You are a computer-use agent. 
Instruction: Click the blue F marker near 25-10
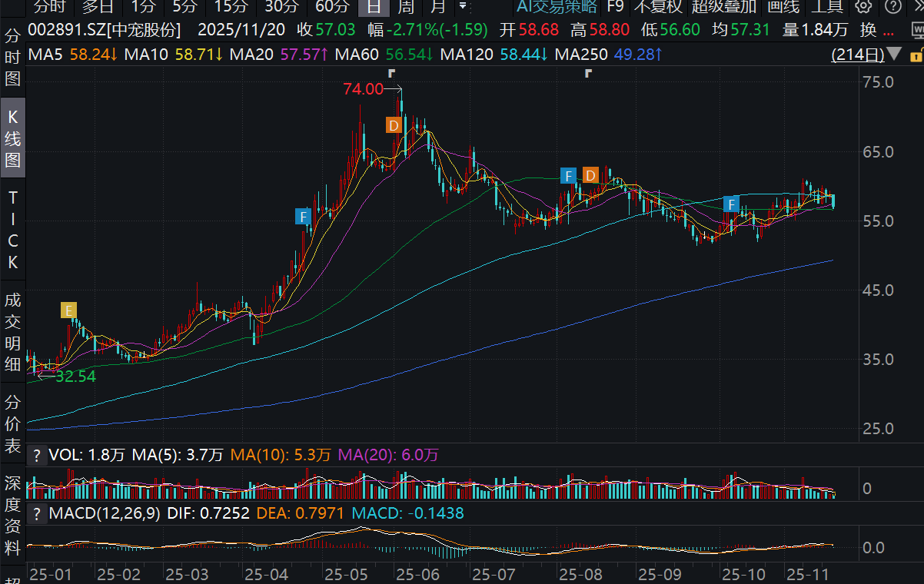[x=731, y=204]
